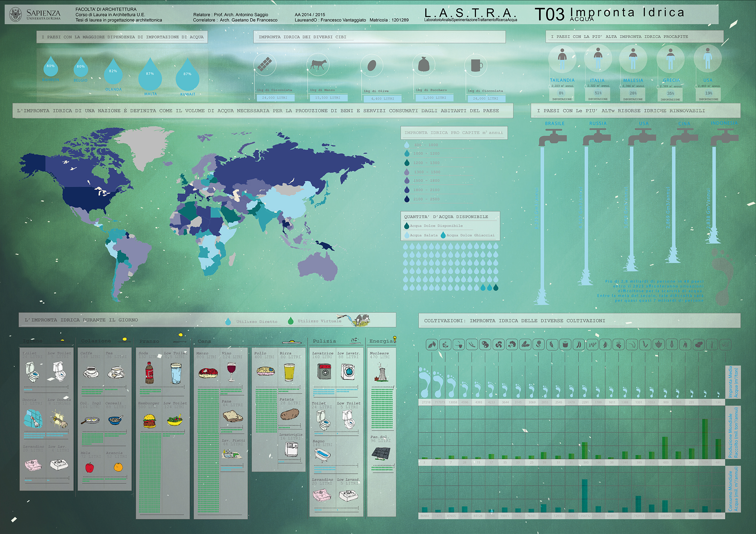
Task: Click the sunflower crop icon
Action: coord(539,344)
